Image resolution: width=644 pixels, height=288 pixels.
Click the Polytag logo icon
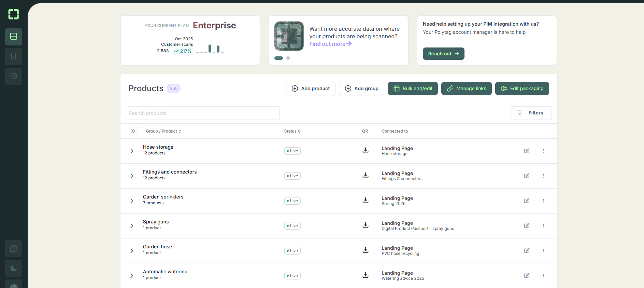click(x=14, y=14)
